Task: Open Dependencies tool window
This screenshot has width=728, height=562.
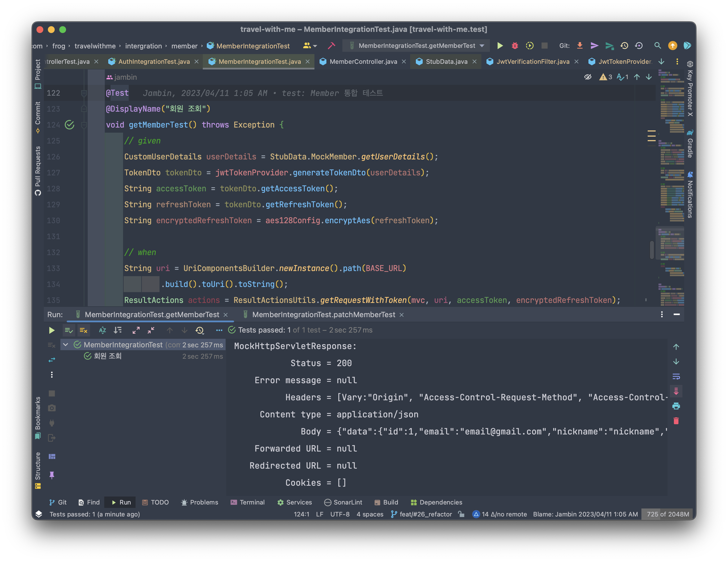Action: (436, 502)
